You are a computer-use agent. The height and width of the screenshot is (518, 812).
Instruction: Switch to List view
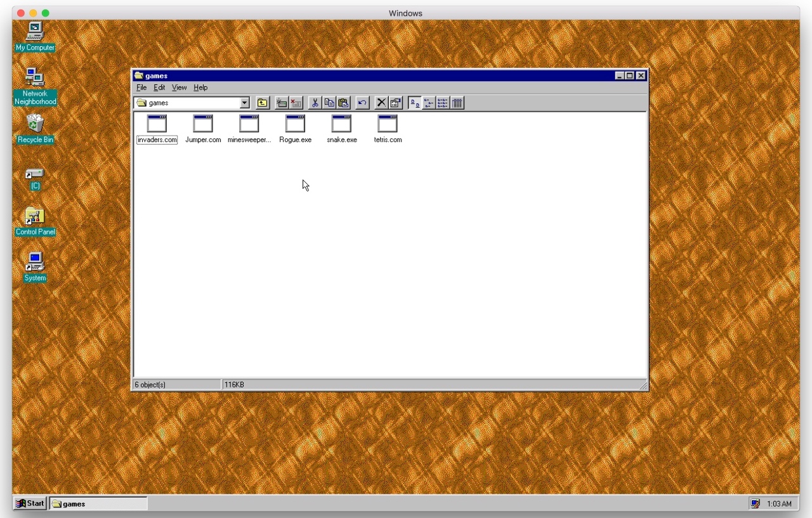(x=443, y=103)
